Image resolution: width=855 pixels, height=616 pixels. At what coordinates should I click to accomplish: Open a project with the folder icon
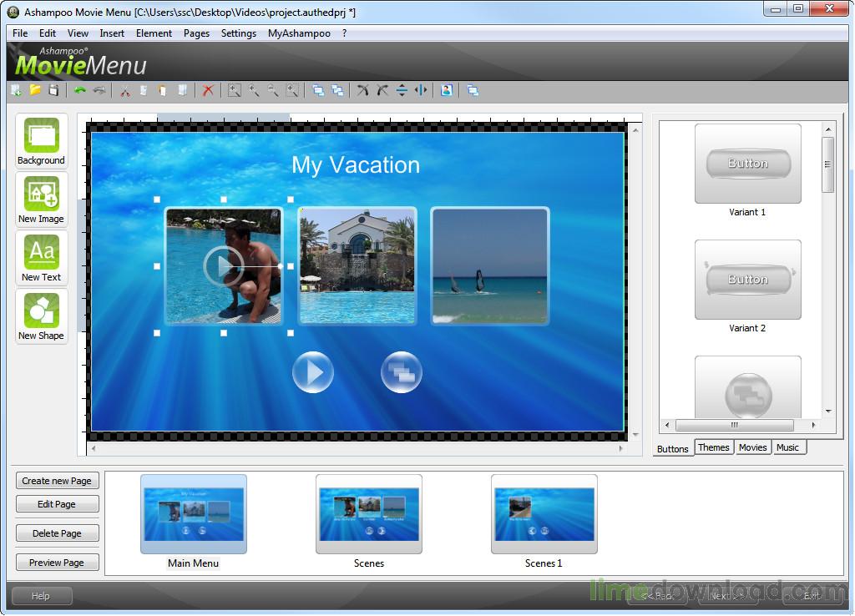[35, 90]
